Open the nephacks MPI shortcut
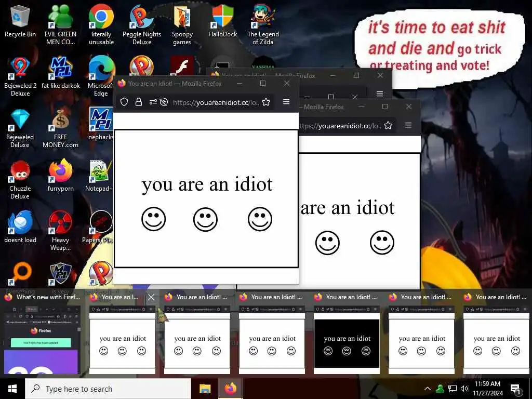The image size is (532, 399). pyautogui.click(x=101, y=124)
